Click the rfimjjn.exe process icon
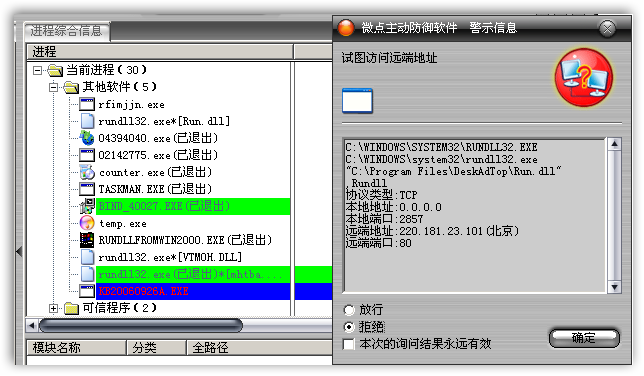 pos(87,104)
